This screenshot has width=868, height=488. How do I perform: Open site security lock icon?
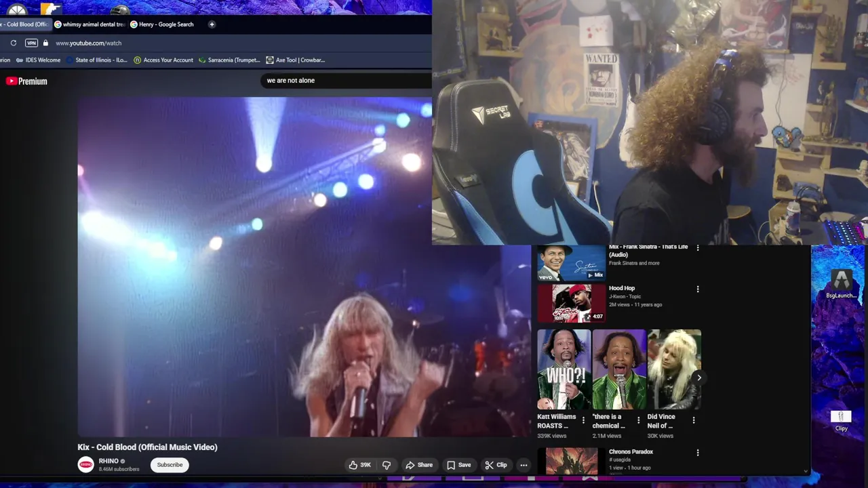45,43
